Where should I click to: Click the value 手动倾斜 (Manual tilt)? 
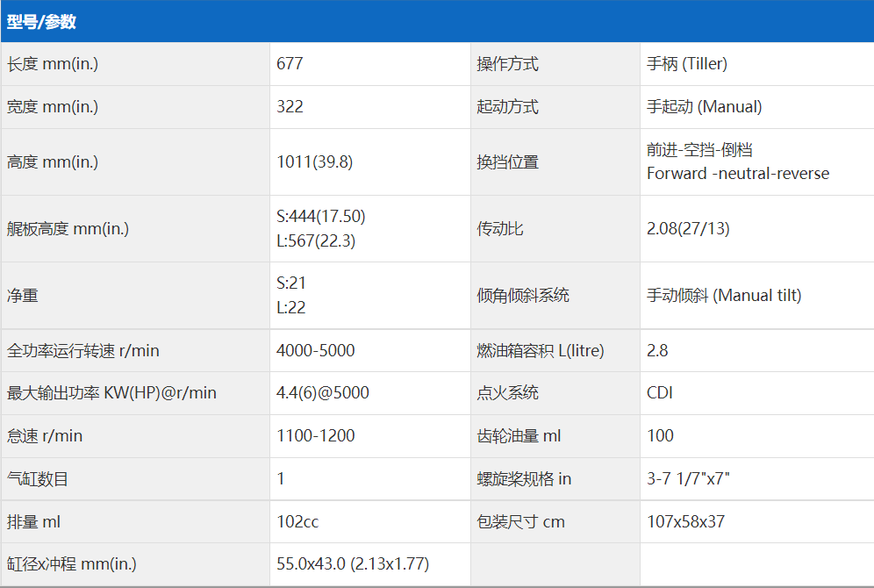click(x=724, y=296)
